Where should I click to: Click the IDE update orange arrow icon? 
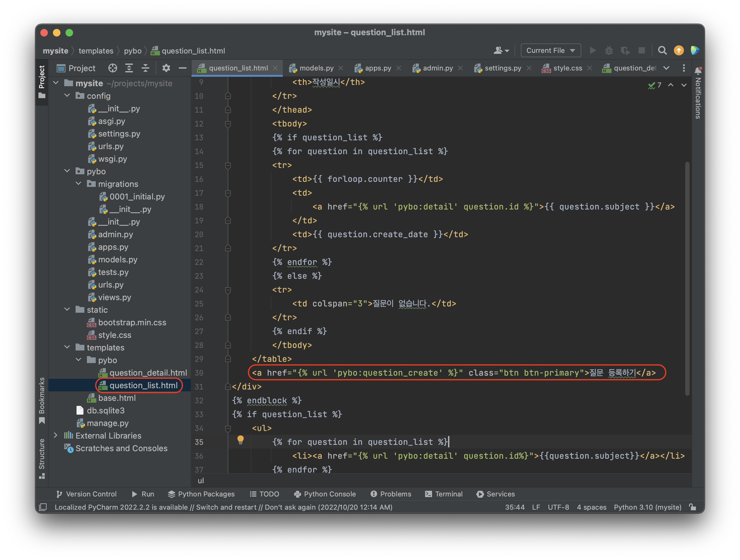coord(679,50)
